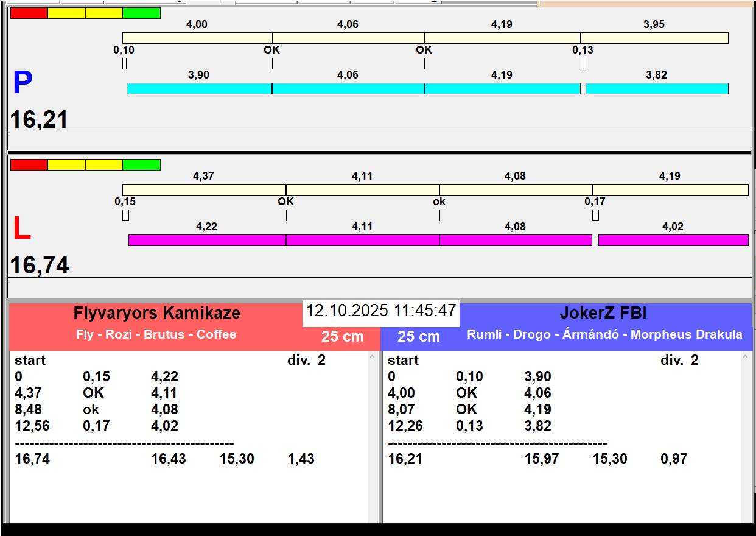Click 8,07 in JokerZ FBI results

(401, 409)
